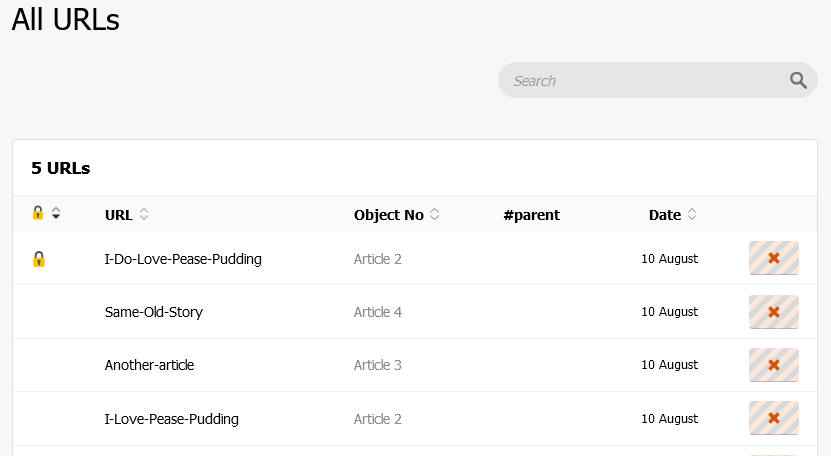Sort by locked column header icon
This screenshot has height=456, width=831.
click(x=46, y=213)
